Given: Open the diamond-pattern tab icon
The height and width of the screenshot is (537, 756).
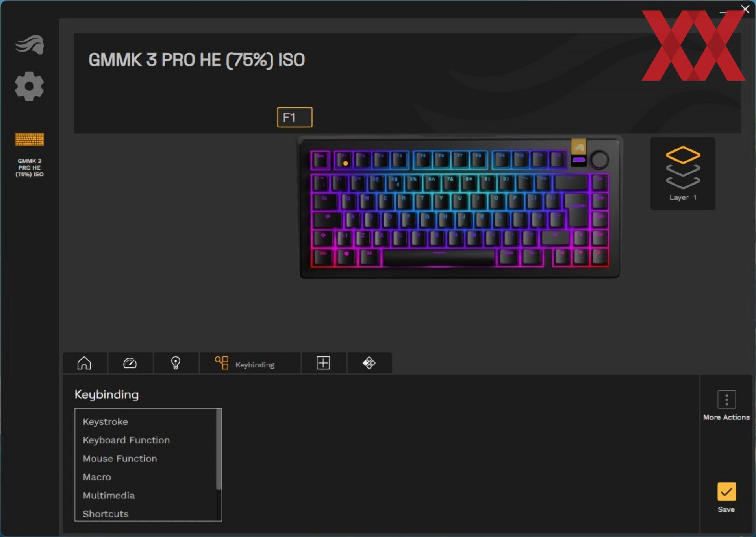Looking at the screenshot, I should point(369,363).
